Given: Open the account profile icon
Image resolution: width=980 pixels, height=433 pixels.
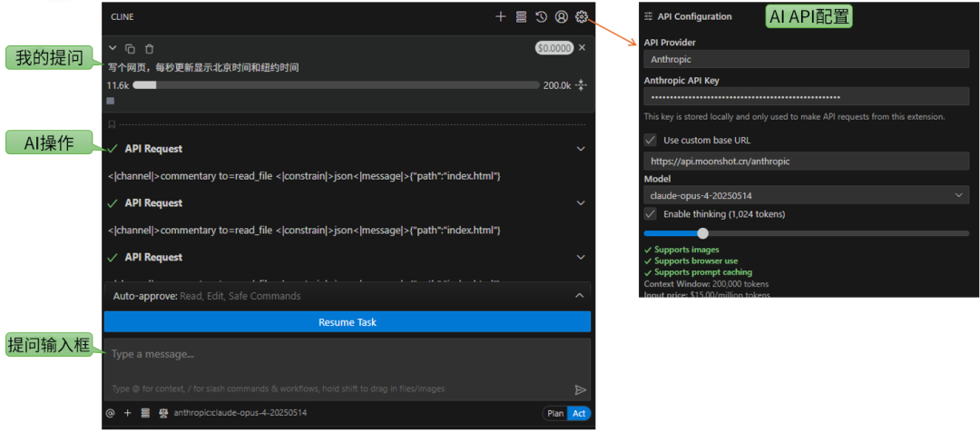Looking at the screenshot, I should pyautogui.click(x=562, y=17).
